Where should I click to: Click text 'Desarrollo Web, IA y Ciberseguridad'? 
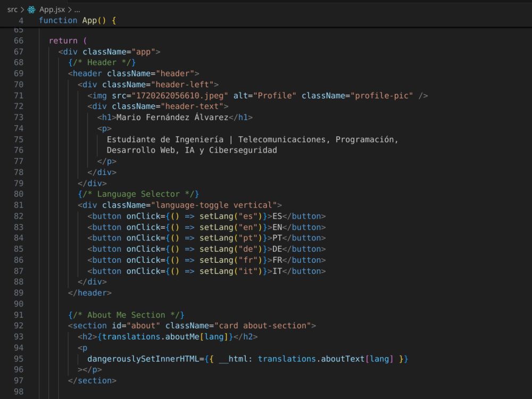[192, 150]
